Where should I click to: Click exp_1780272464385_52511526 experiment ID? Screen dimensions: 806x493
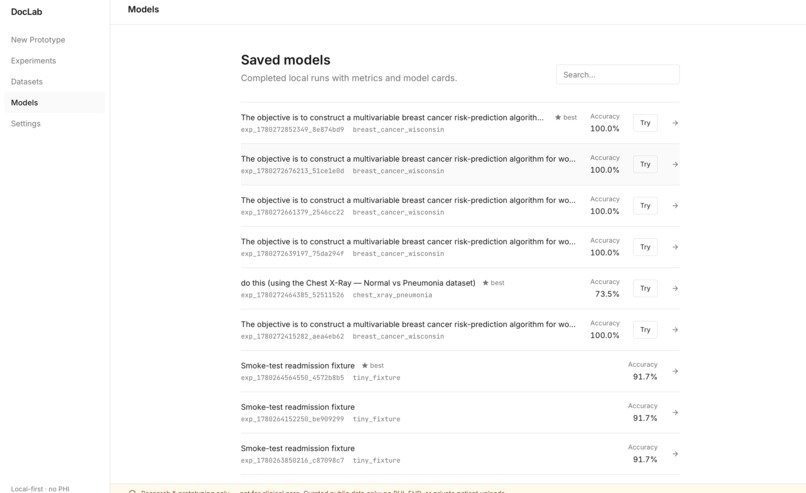(x=292, y=295)
